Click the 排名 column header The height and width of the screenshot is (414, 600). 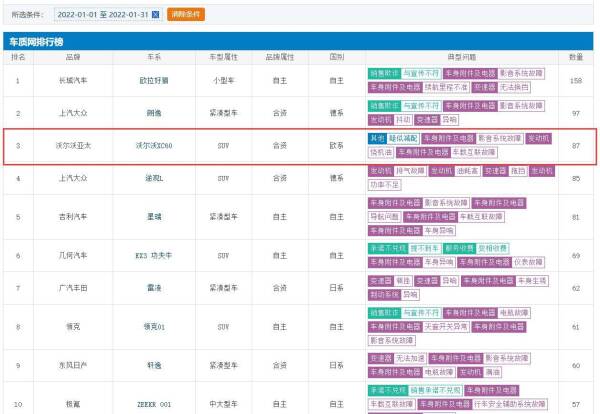(18, 57)
